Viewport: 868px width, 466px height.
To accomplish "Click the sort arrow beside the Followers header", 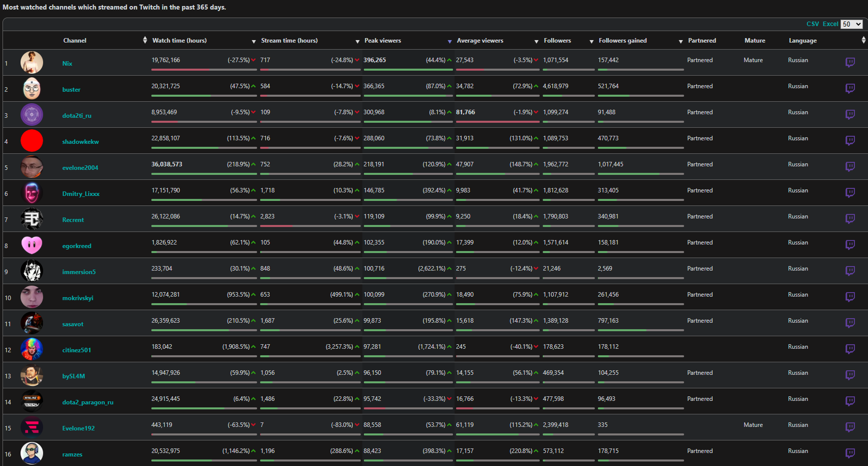I will tap(591, 41).
